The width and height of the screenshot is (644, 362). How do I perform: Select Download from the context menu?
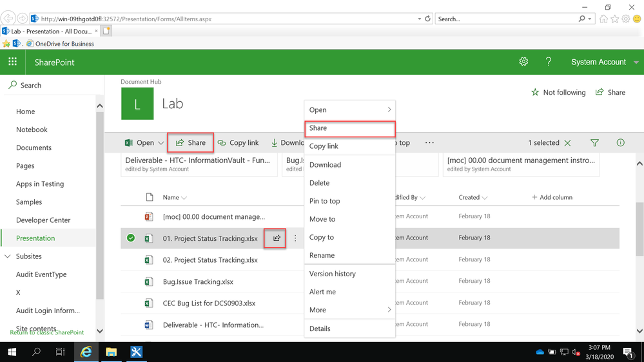(x=350, y=165)
